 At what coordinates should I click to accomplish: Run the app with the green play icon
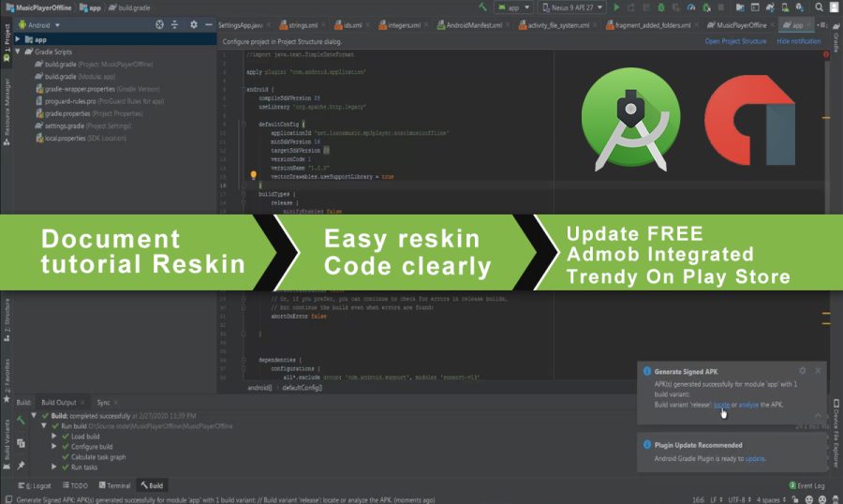pyautogui.click(x=616, y=7)
